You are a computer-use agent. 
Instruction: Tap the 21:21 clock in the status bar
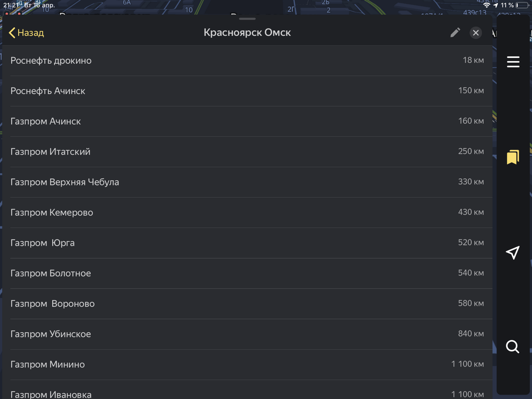11,5
